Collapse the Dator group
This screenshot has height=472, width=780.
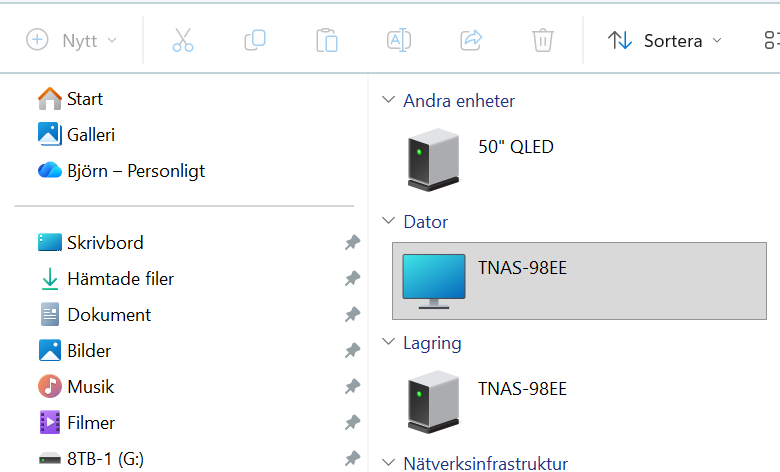[388, 220]
